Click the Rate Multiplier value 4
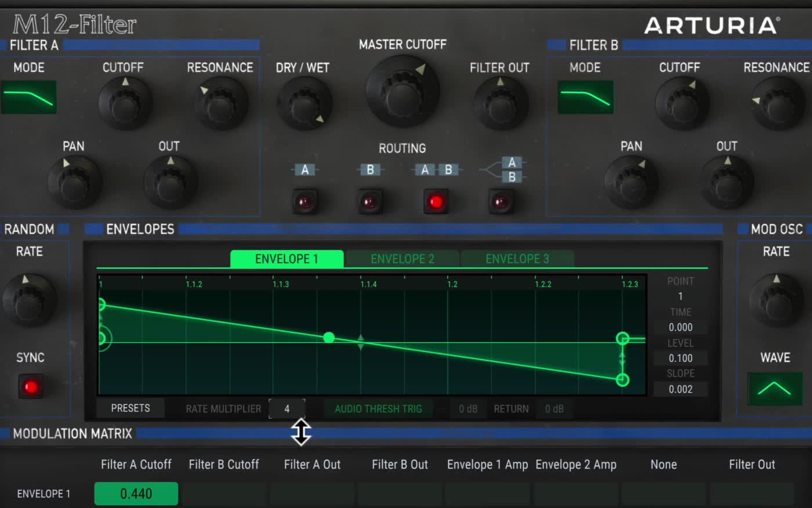The height and width of the screenshot is (508, 812). click(287, 409)
